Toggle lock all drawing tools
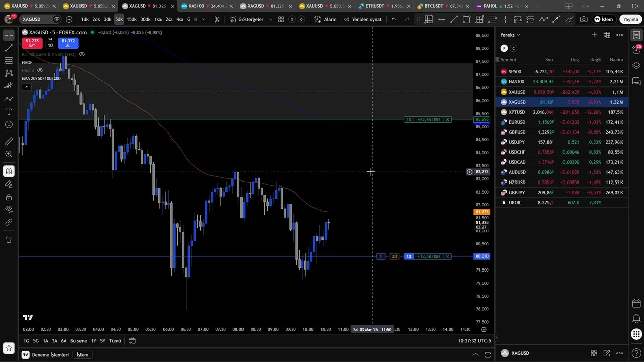The height and width of the screenshot is (362, 644). (9, 197)
